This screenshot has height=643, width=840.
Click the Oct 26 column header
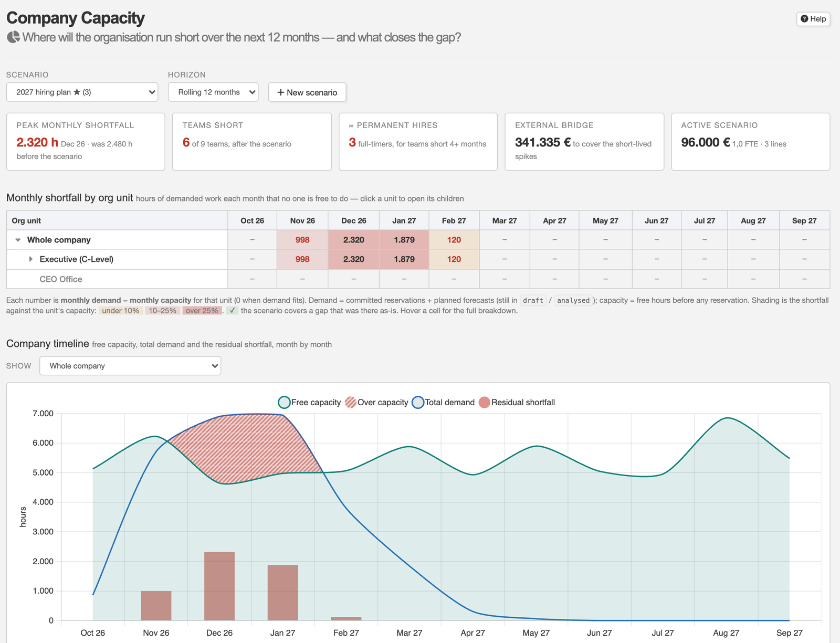253,220
